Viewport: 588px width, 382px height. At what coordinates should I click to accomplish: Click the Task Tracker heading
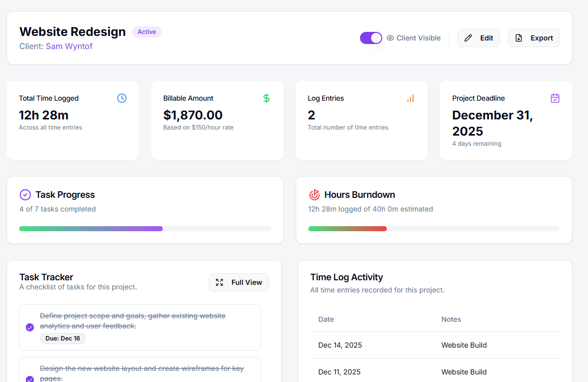[x=46, y=277]
